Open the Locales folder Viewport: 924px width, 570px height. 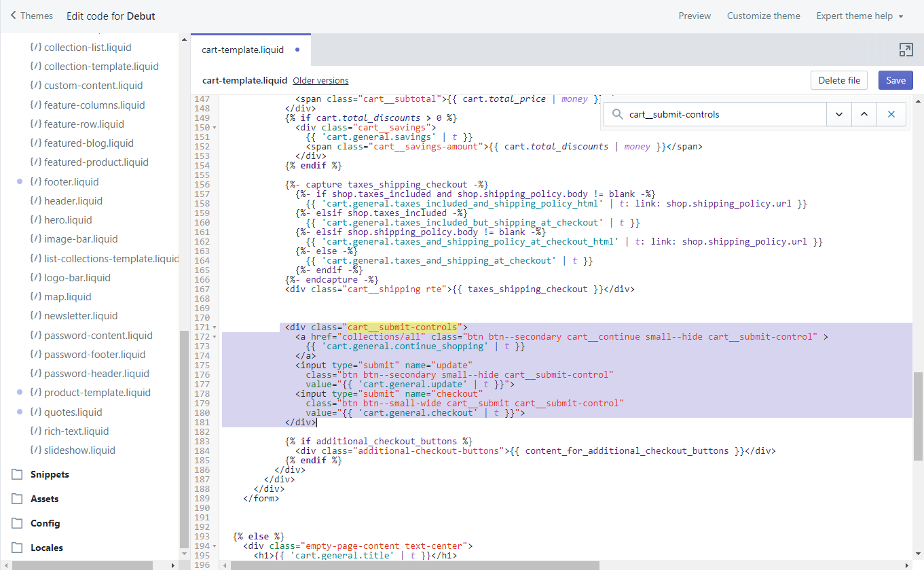click(46, 548)
